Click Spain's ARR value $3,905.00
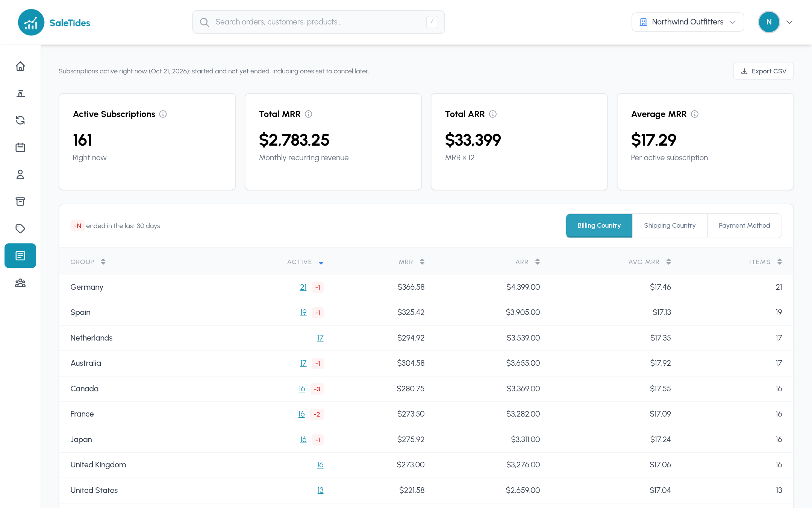This screenshot has width=812, height=508. pyautogui.click(x=523, y=312)
